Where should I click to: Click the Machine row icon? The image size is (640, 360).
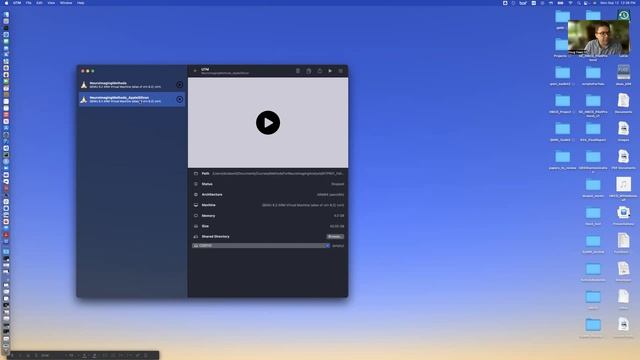click(196, 205)
